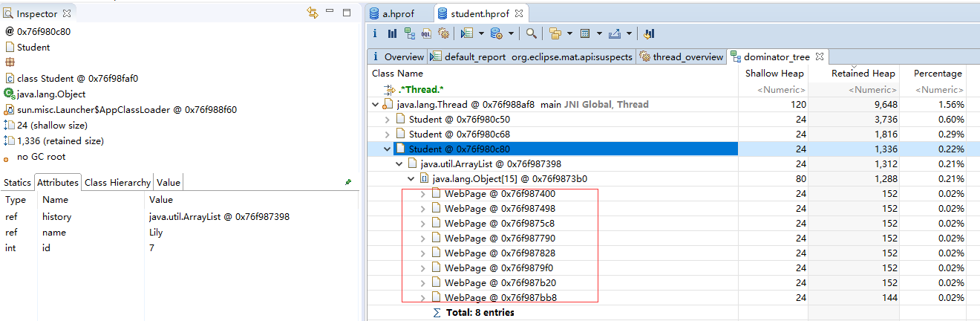Open the OQL query editor icon
The width and height of the screenshot is (980, 321).
(427, 33)
